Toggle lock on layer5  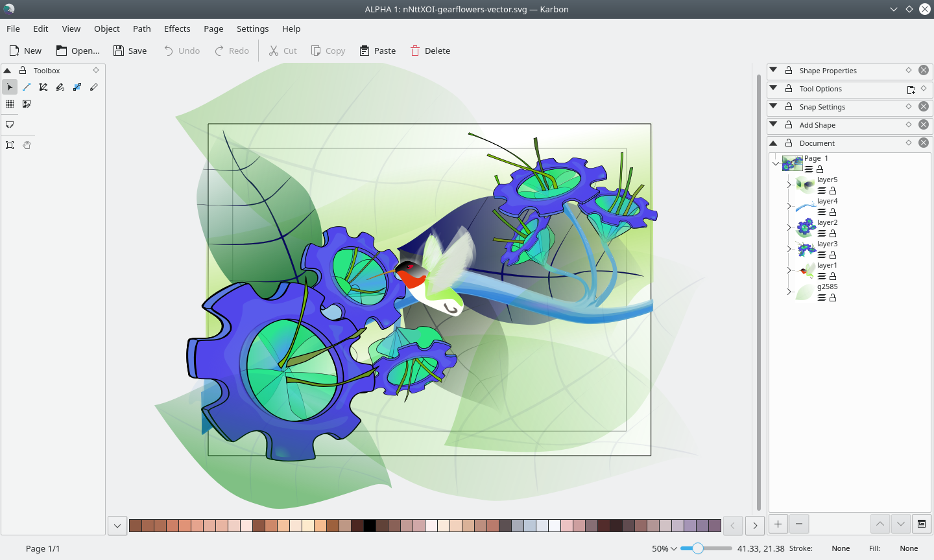tap(833, 191)
